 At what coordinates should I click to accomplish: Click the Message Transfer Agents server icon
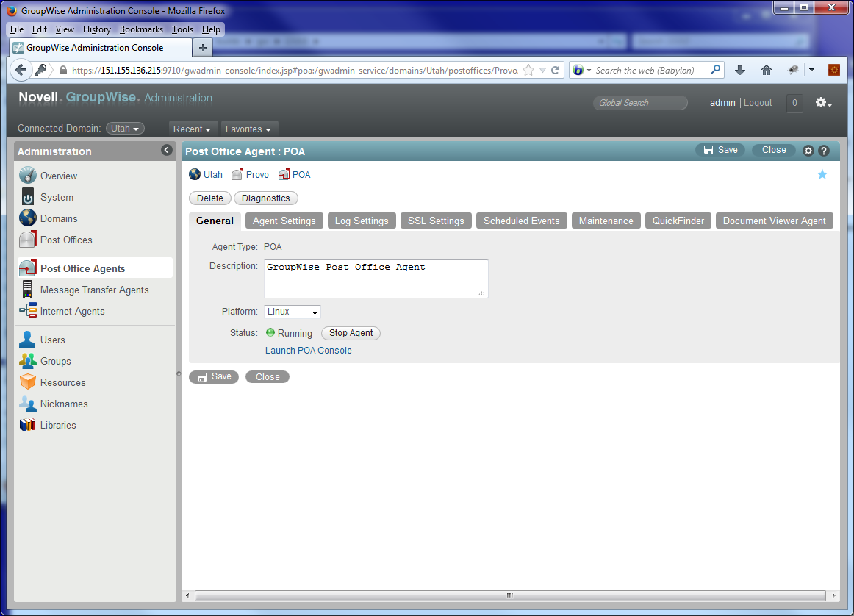(x=28, y=289)
